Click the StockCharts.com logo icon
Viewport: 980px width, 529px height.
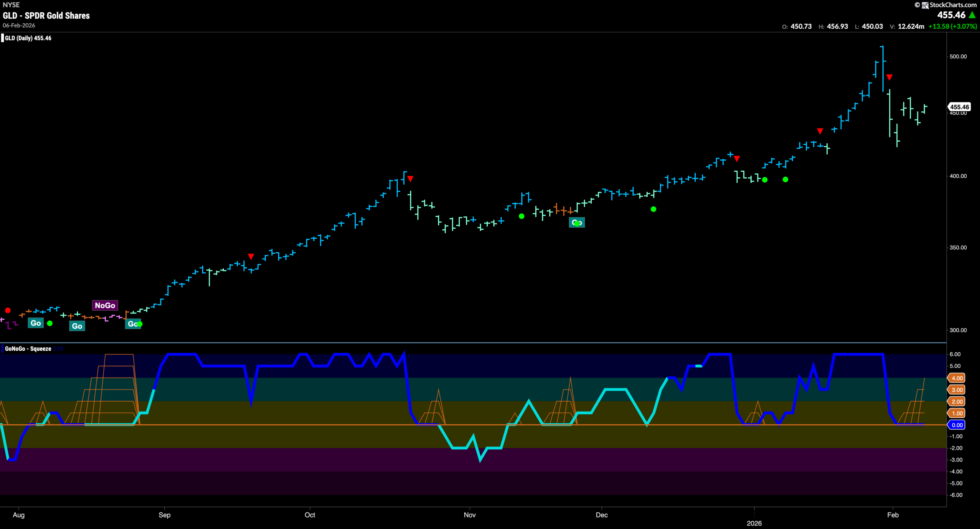pos(925,5)
